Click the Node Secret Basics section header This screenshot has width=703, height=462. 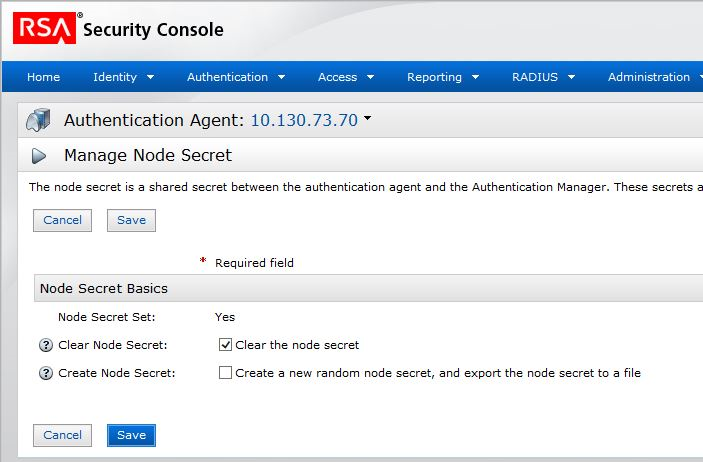103,288
